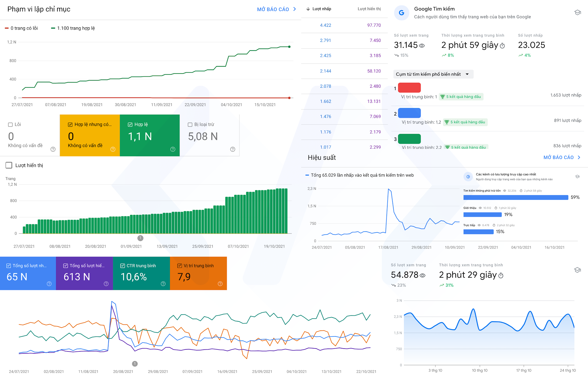
Task: Toggle the CTR trung bình checkbox
Action: [123, 266]
